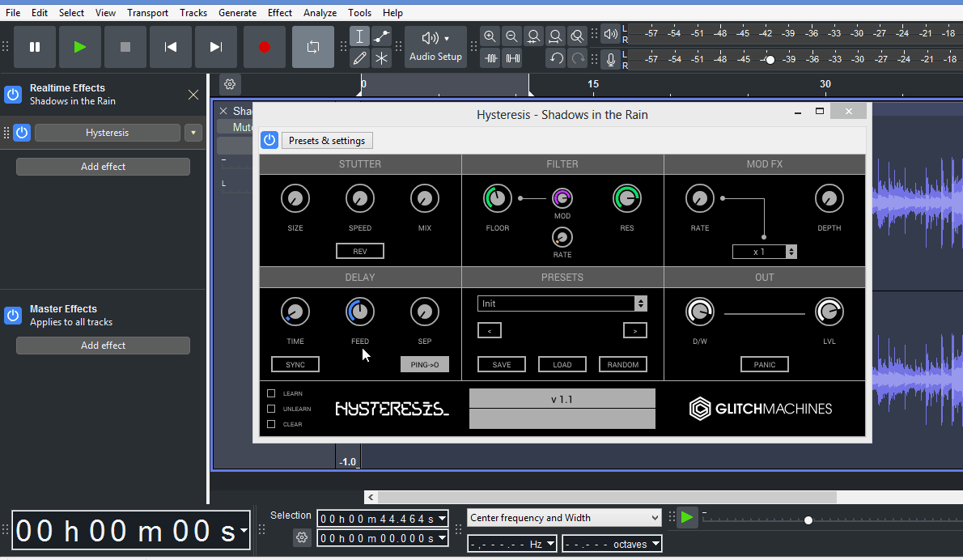Screen dimensions: 963x560
Task: Check the CLEAR box in Hysteresis
Action: 273,423
